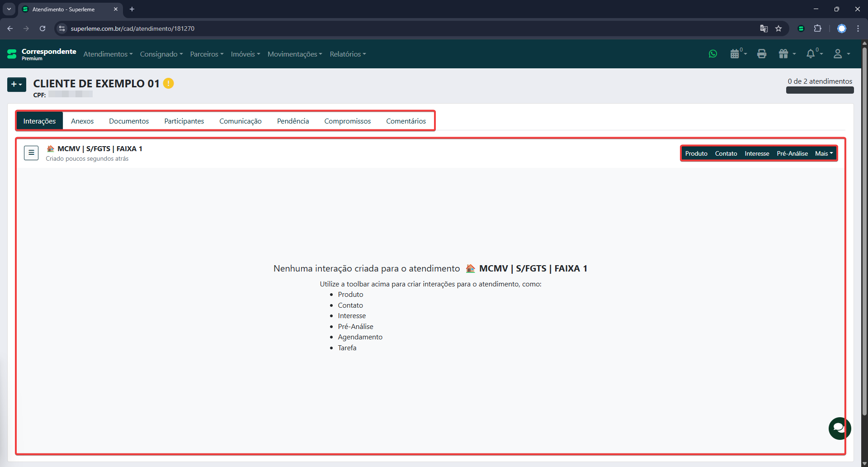Viewport: 868px width, 467px height.
Task: Open the floating chat support bubble
Action: pyautogui.click(x=840, y=428)
